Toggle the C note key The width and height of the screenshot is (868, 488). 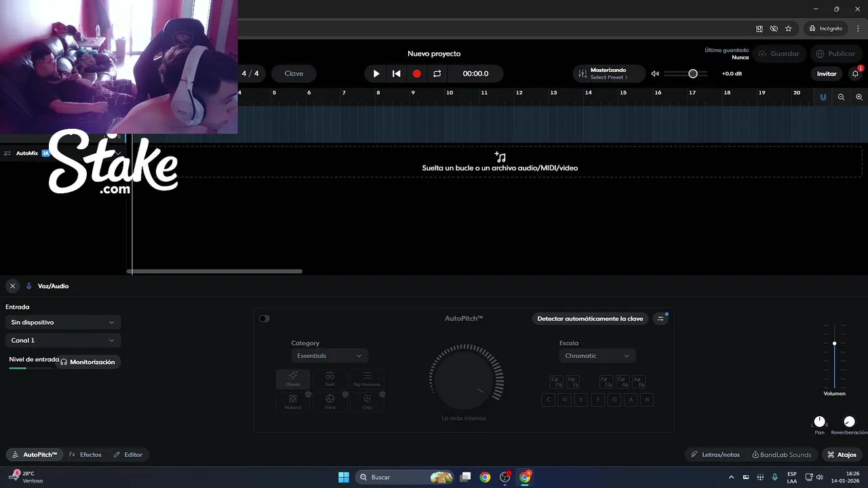point(549,400)
